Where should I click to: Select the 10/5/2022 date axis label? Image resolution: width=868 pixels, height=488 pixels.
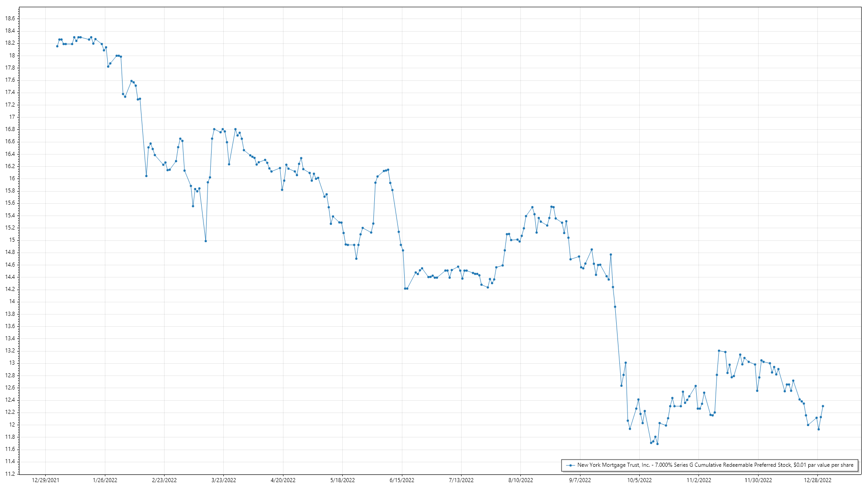point(639,480)
